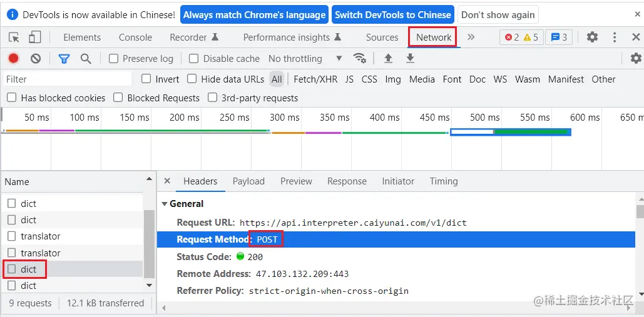Filter by Fetch/XHR type
This screenshot has height=317, width=644.
click(x=315, y=79)
